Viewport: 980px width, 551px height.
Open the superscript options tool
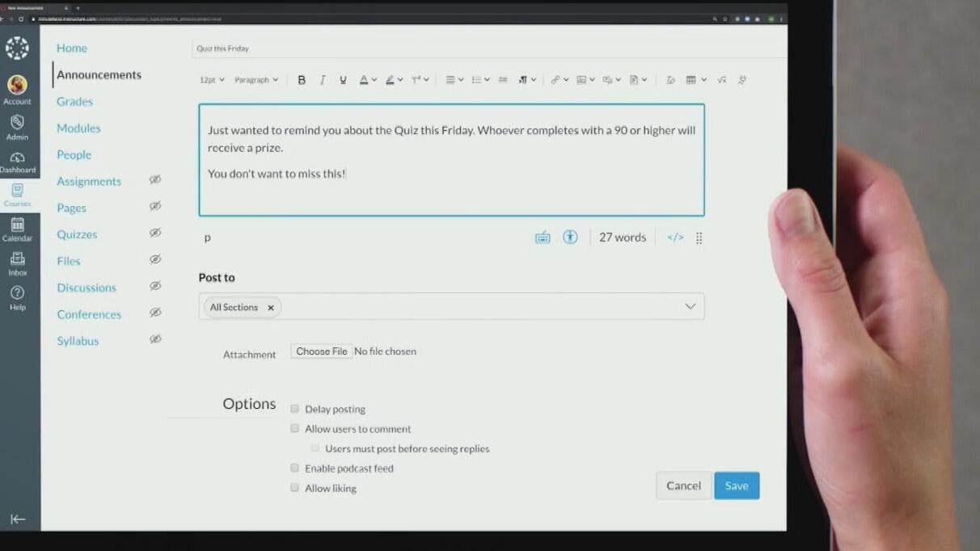tap(416, 80)
